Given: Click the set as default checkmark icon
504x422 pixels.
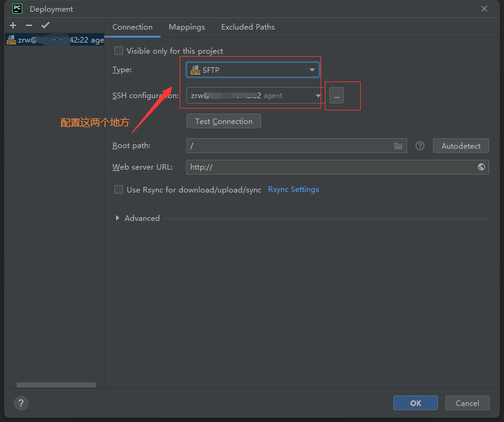Looking at the screenshot, I should (x=45, y=25).
